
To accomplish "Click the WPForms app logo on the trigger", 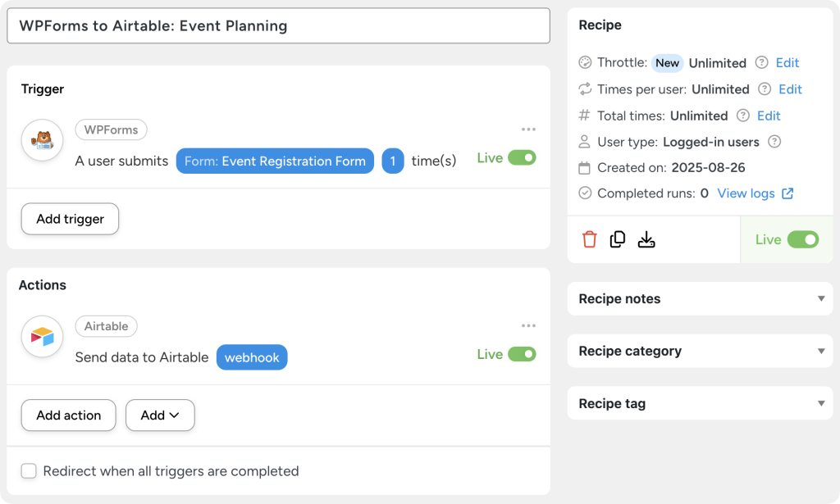I will (41, 140).
